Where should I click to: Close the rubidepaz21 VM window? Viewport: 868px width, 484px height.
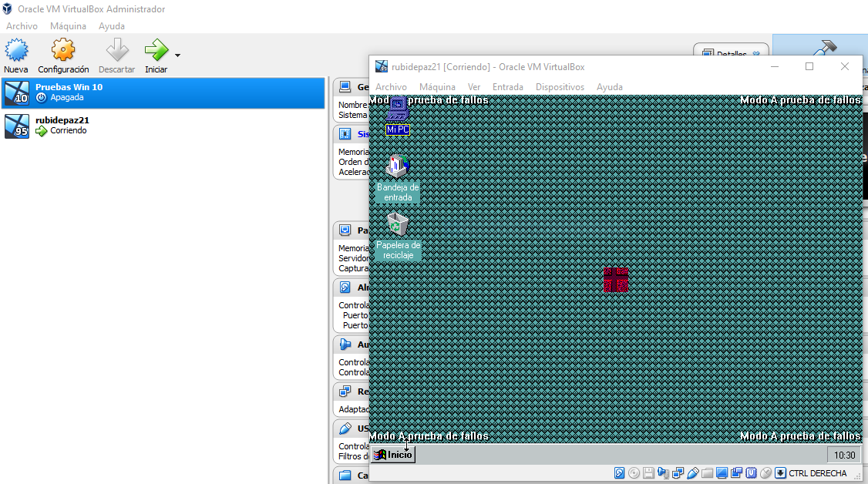[x=845, y=66]
